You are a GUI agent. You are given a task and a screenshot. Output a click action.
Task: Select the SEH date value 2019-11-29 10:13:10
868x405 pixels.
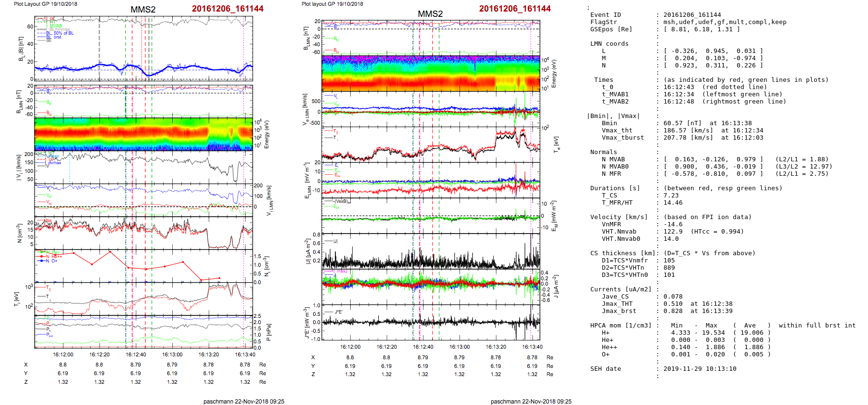[700, 369]
